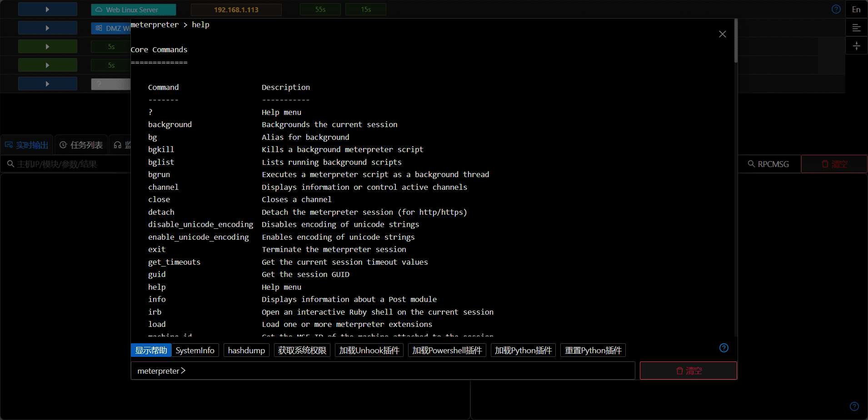This screenshot has width=868, height=420.
Task: Click 'get_timeouts' command text
Action: [174, 262]
